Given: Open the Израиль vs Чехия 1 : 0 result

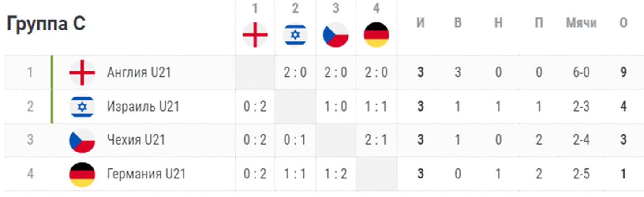Looking at the screenshot, I should (x=336, y=107).
